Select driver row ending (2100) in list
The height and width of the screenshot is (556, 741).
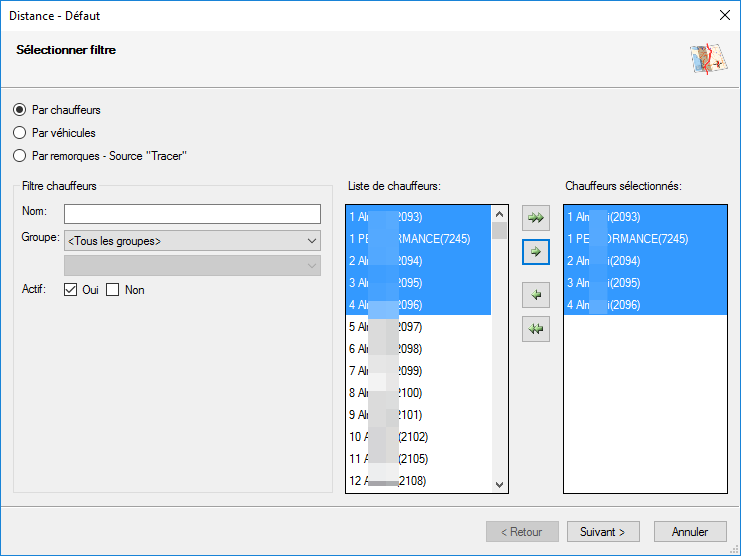tap(419, 393)
